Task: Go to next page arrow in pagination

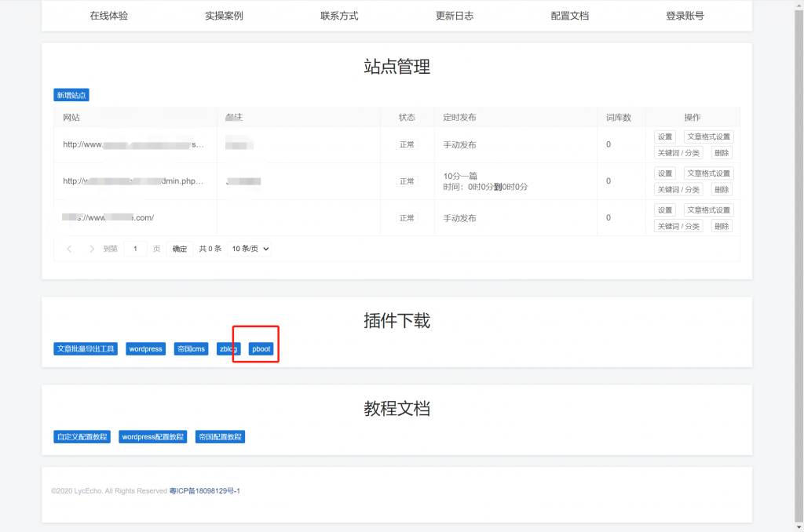Action: [x=92, y=249]
